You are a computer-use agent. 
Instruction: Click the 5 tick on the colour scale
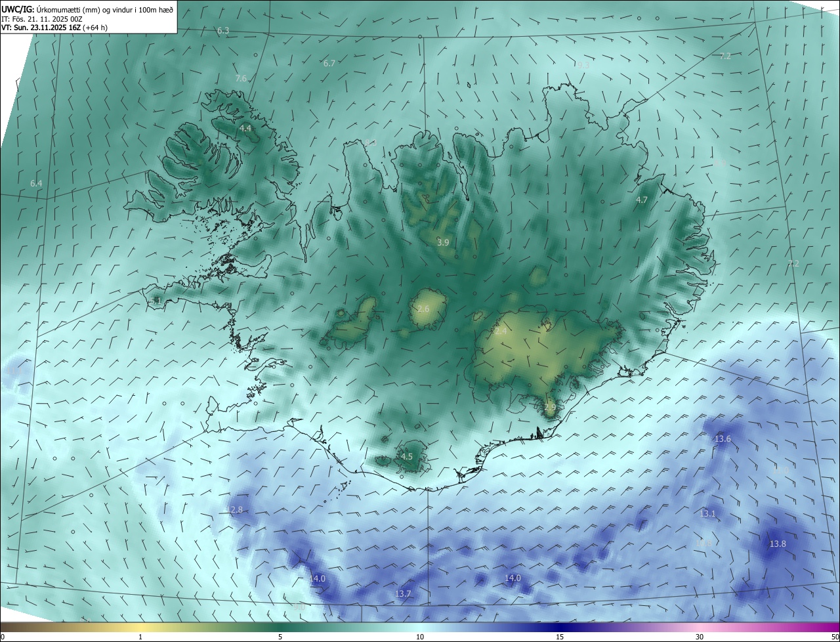(280, 637)
